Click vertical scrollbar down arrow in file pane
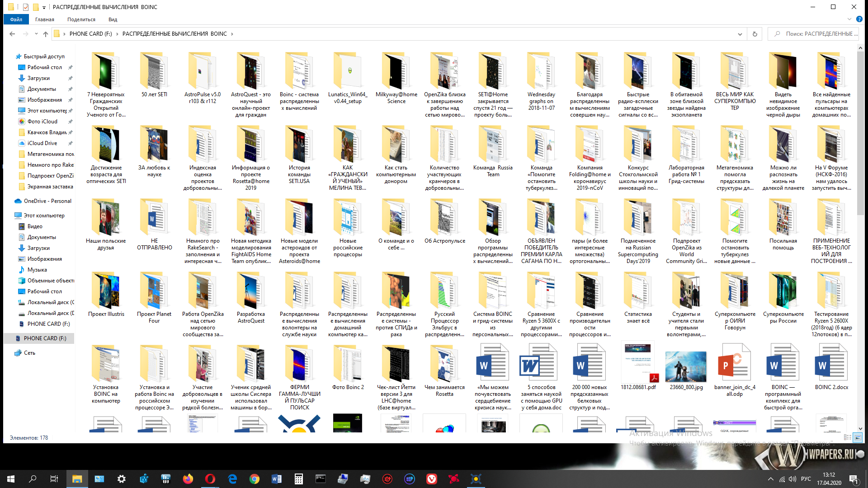868x488 pixels. coord(860,429)
